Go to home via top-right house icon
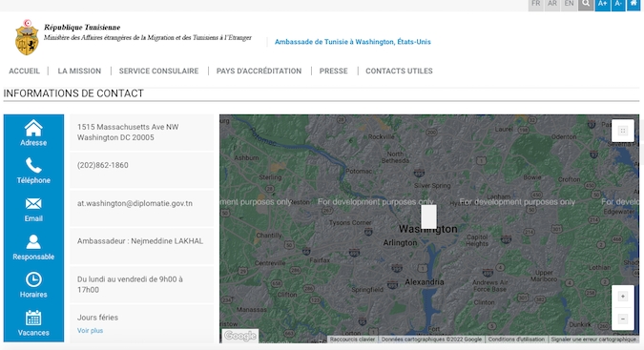Viewport: 644px width, 350px height. tap(634, 4)
